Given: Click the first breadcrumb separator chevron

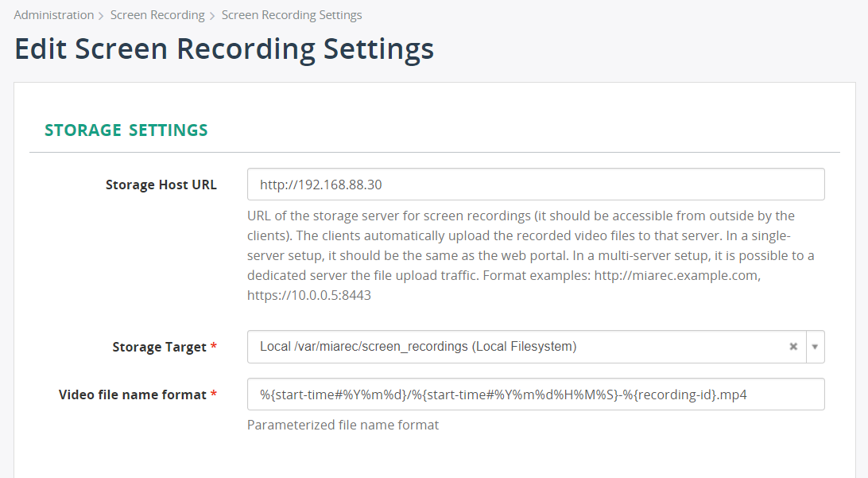Looking at the screenshot, I should click(x=100, y=14).
